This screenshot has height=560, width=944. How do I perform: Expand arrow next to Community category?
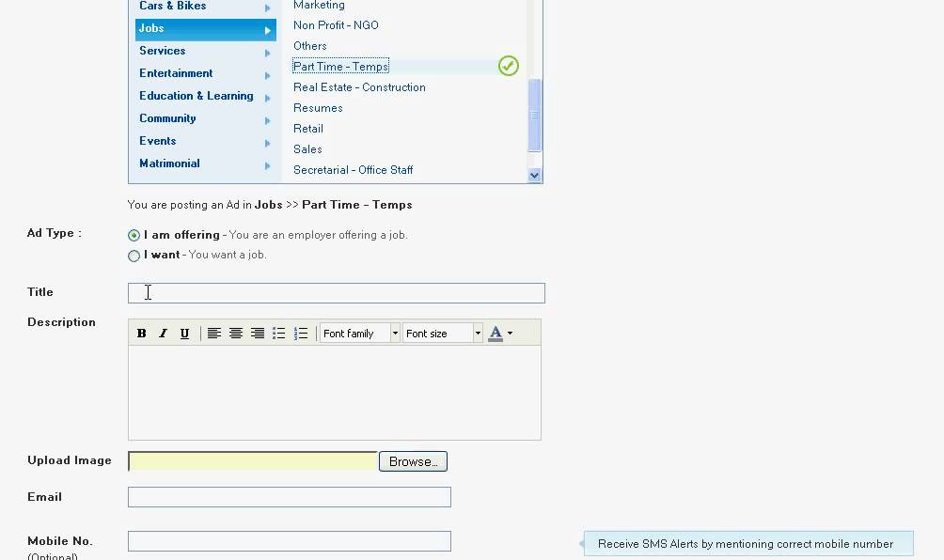[x=268, y=120]
